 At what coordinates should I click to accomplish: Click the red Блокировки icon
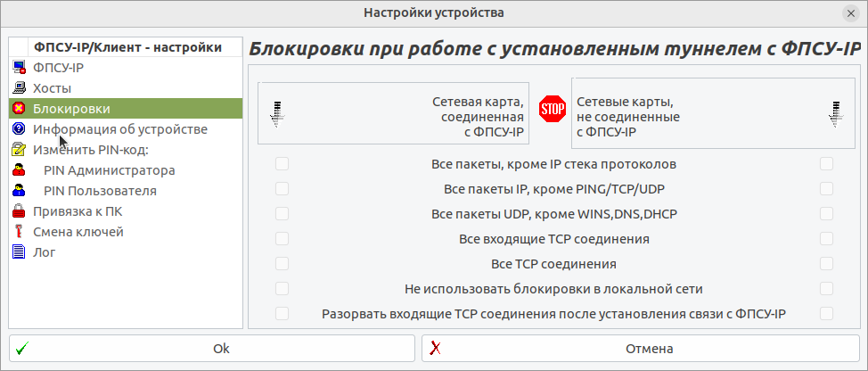(x=19, y=109)
